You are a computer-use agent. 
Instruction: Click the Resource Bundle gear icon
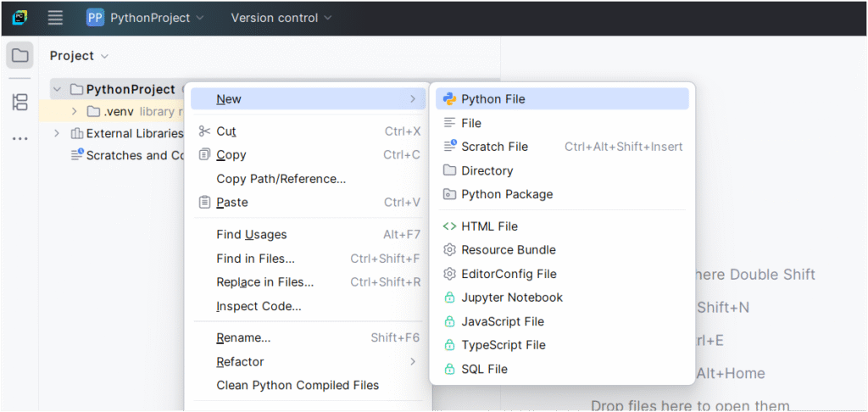[449, 250]
